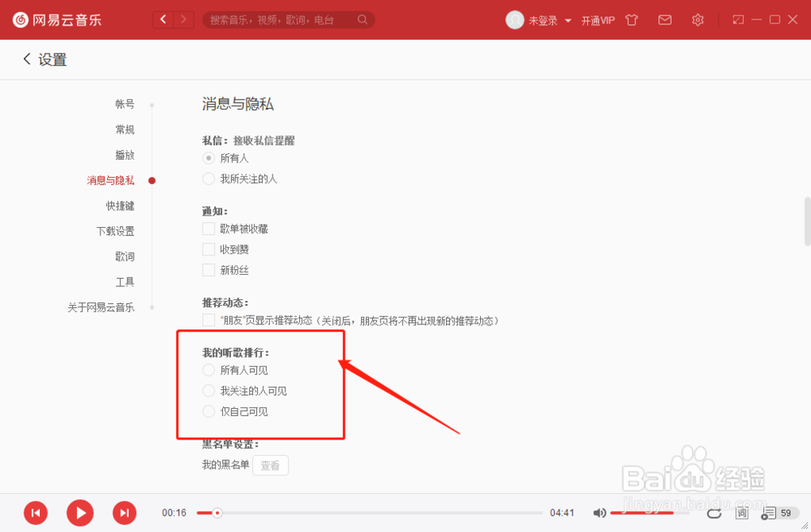Open the settings gear icon

click(x=697, y=20)
